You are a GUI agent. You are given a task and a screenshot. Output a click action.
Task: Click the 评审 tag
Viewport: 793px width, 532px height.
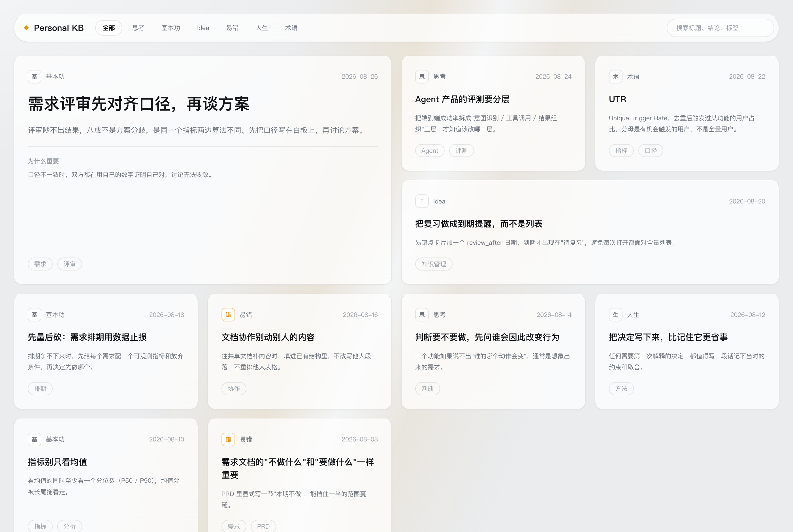point(70,264)
